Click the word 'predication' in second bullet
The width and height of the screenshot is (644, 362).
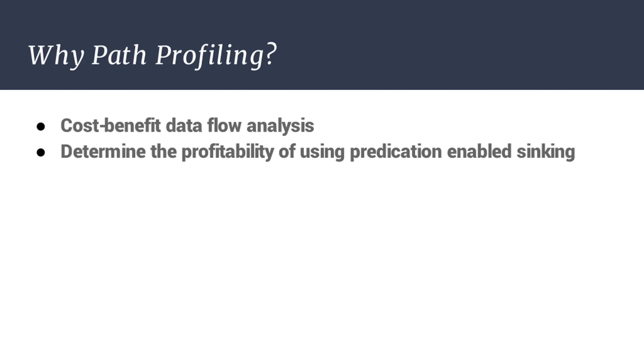tap(396, 152)
